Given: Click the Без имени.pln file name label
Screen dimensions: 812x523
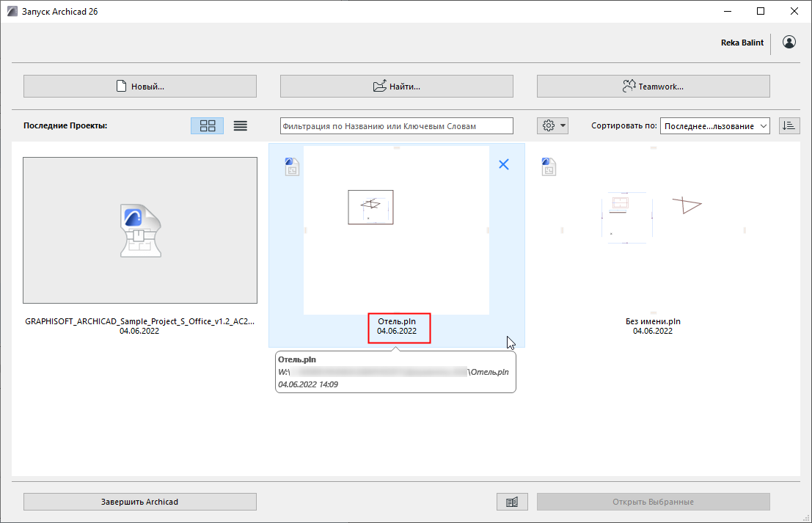Looking at the screenshot, I should click(653, 321).
